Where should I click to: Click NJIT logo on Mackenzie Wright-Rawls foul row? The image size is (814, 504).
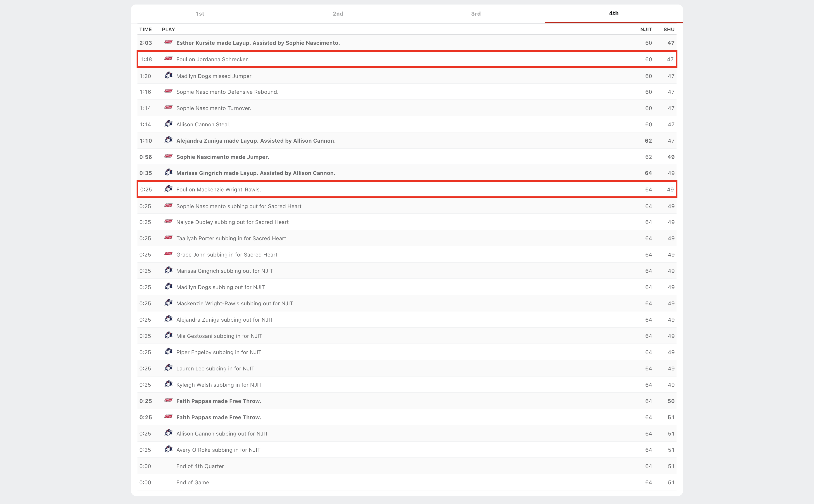coord(169,189)
